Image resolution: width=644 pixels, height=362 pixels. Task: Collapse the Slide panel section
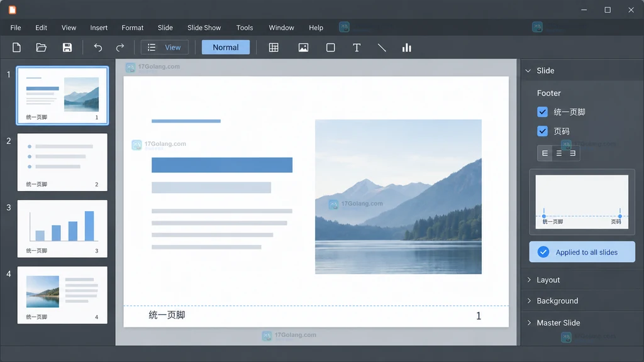[x=528, y=70]
